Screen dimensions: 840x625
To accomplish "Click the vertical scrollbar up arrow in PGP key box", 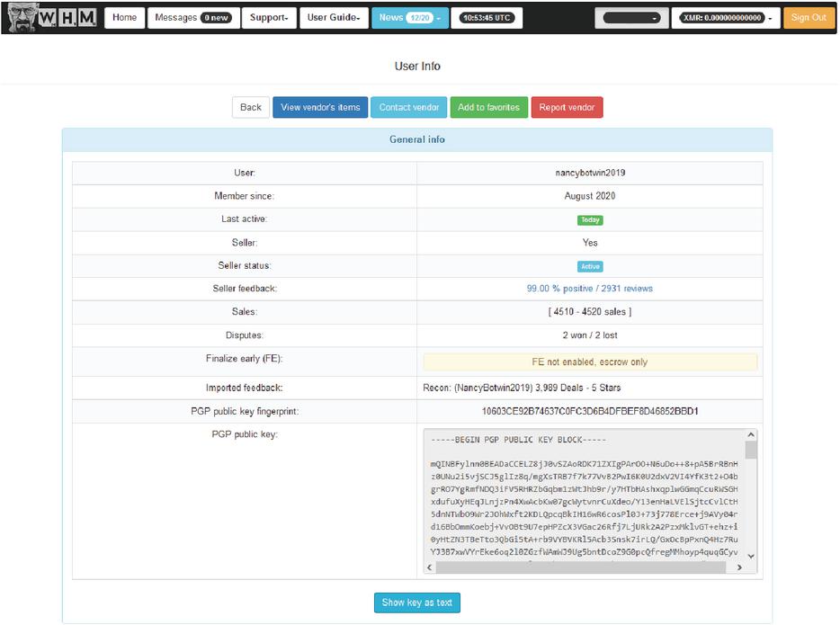I will [751, 436].
